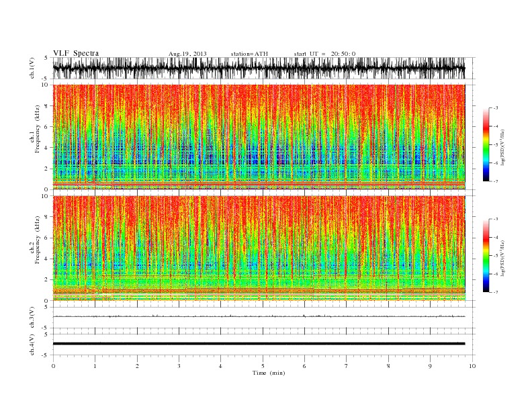This screenshot has width=532, height=411.
Task: Click the "ch.3(V)" axis label
Action: click(x=32, y=318)
